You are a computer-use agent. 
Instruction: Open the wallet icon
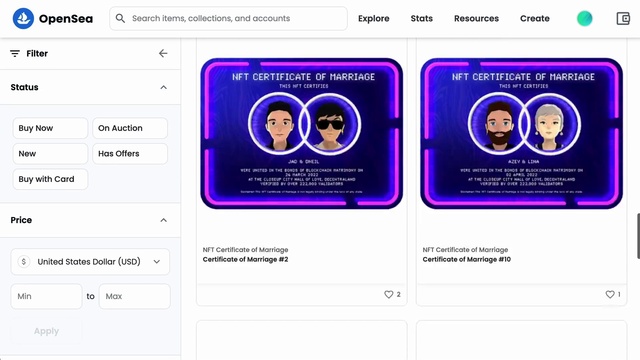point(623,18)
